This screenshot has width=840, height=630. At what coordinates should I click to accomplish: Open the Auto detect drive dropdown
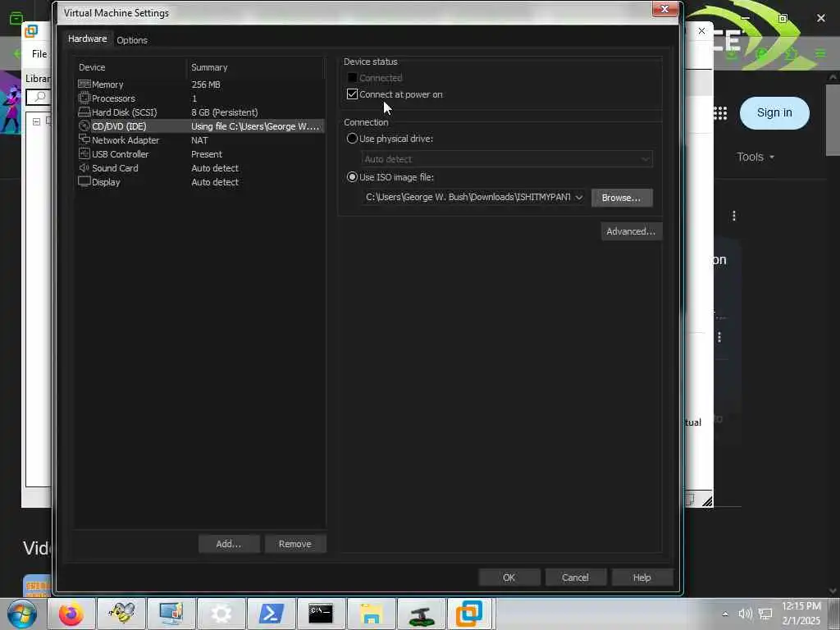coord(645,159)
